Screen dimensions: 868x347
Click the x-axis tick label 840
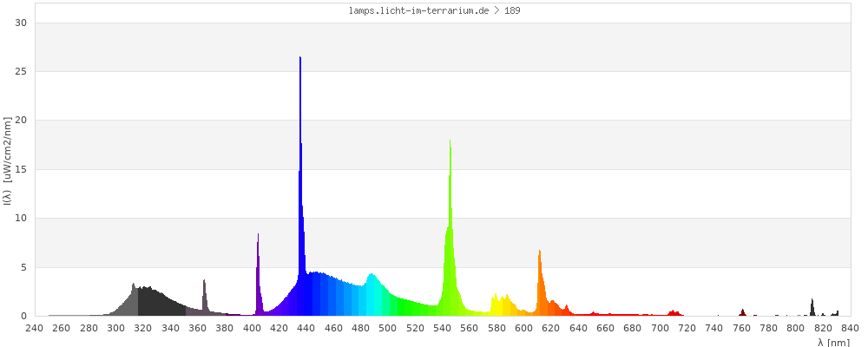851,328
